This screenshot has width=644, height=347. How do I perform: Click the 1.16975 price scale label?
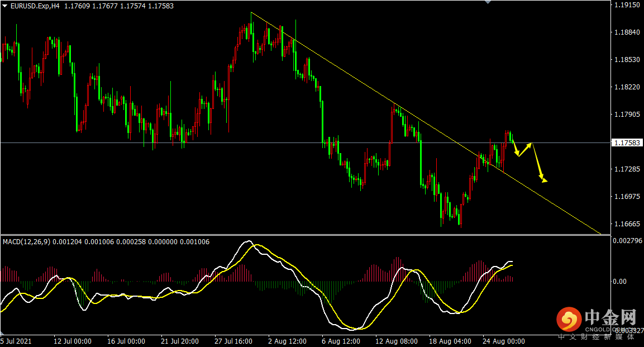click(627, 197)
